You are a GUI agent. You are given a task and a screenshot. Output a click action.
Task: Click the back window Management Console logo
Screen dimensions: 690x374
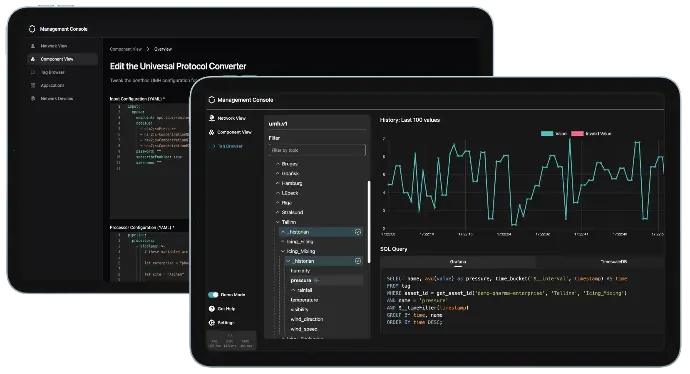[32, 29]
